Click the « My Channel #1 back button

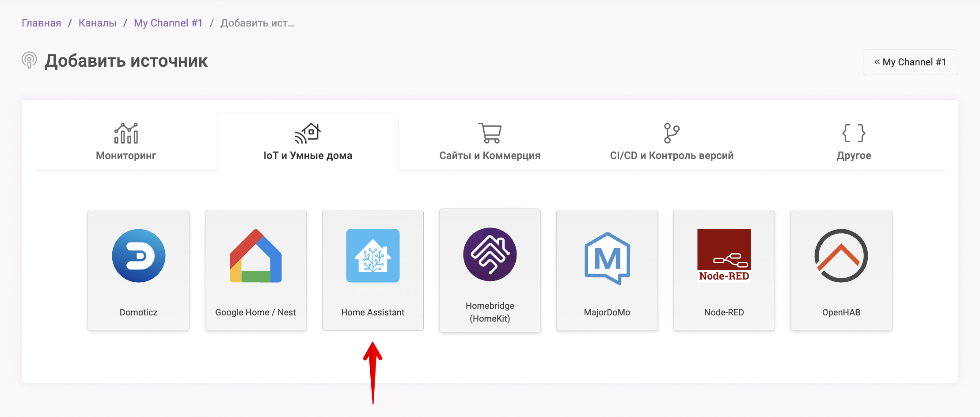(x=911, y=62)
